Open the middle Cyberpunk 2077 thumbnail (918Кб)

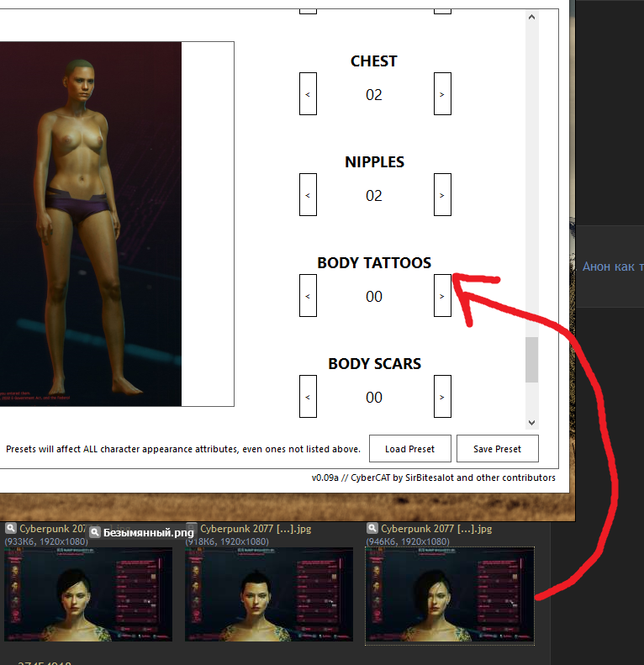pos(269,594)
